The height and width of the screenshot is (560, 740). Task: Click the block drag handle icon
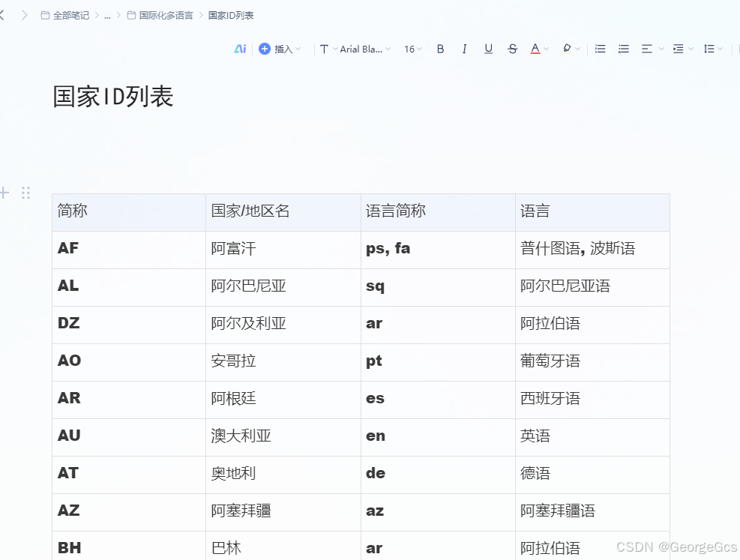coord(25,193)
